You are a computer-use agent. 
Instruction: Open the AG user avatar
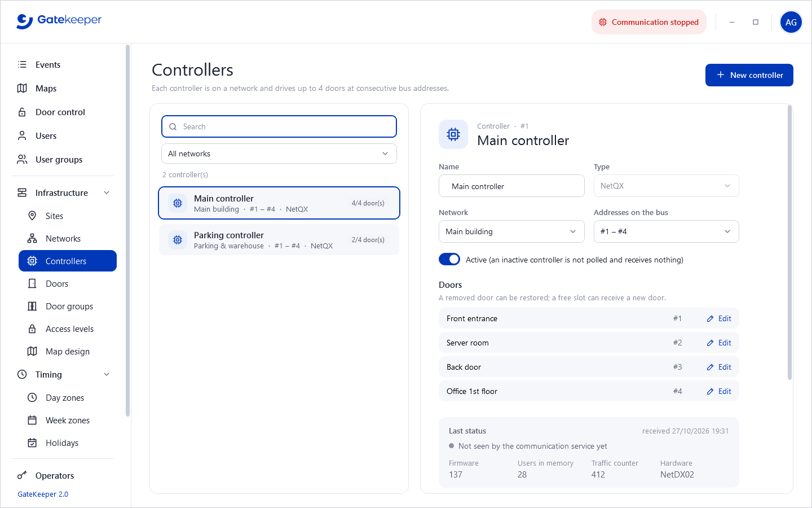tap(791, 22)
